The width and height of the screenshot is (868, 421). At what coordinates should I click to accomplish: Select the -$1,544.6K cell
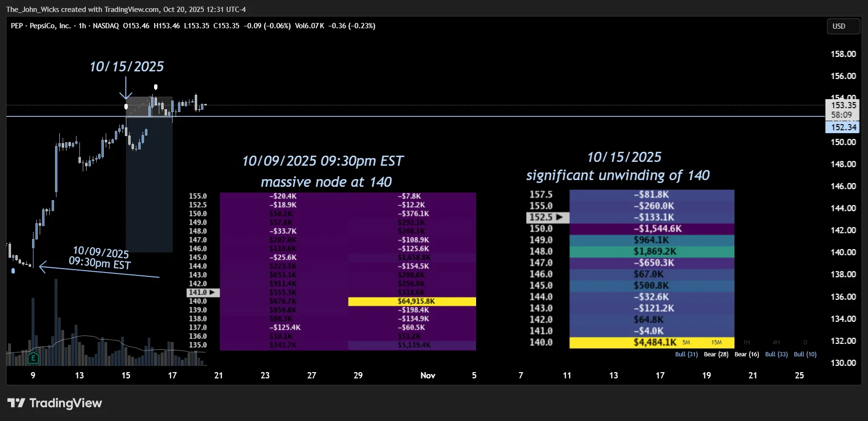652,229
